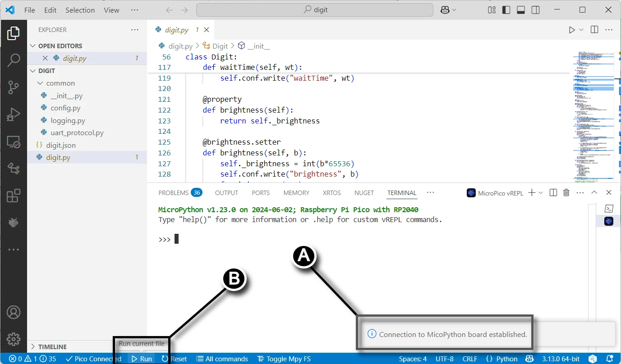Open the Accounts menu icon

[x=14, y=312]
